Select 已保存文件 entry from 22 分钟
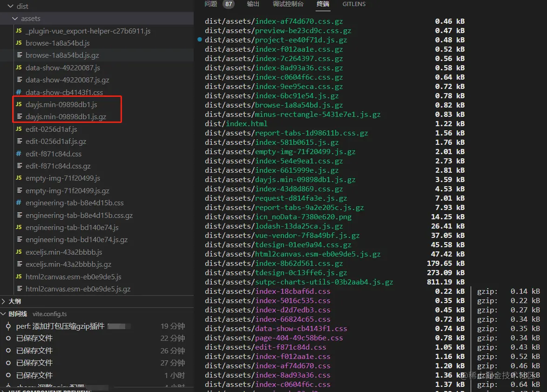 (34, 338)
